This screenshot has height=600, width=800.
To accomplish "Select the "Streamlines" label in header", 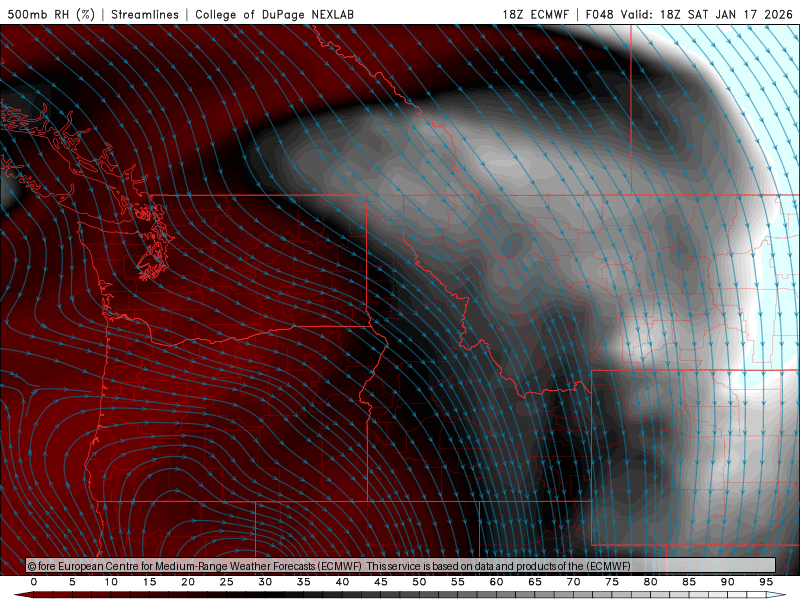I will coord(145,14).
